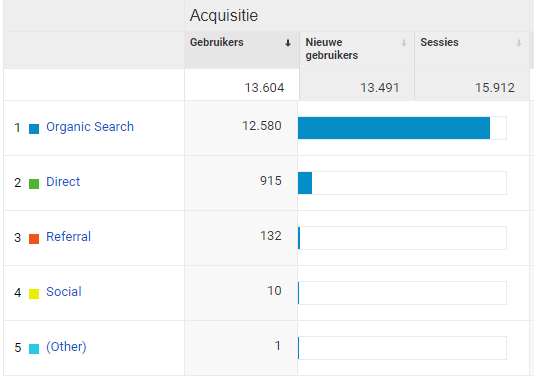Sort by Nieuwe gebruikers arrow icon
Viewport: 534px width, 377px height.
tap(404, 43)
